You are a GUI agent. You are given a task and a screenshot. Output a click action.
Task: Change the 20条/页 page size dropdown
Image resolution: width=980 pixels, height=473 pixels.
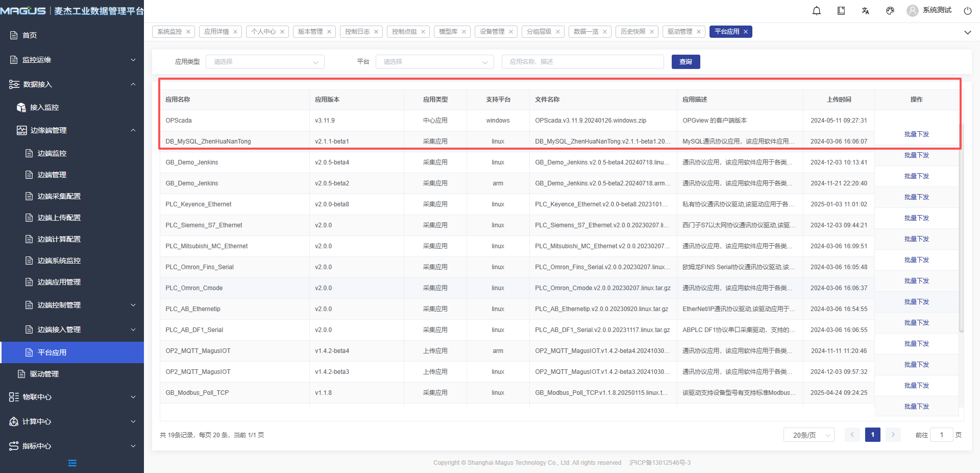point(808,435)
